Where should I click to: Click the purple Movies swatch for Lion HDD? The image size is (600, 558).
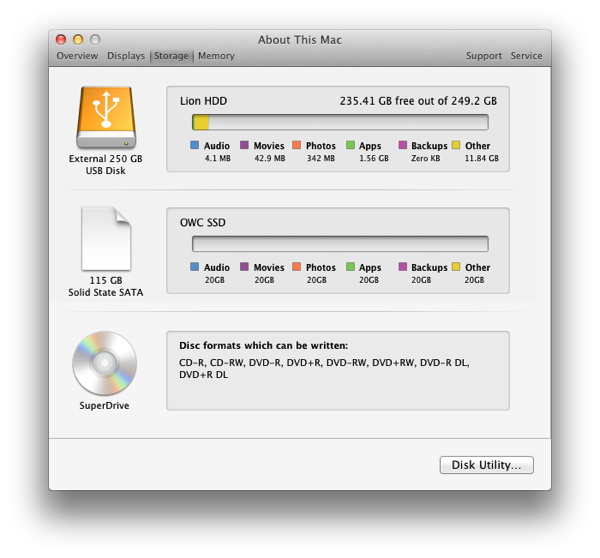tap(244, 145)
